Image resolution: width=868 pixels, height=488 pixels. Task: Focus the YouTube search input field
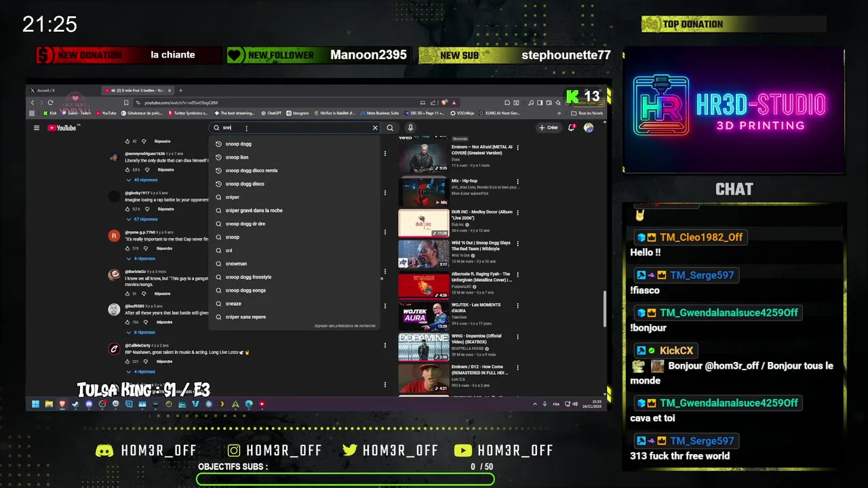tap(295, 127)
